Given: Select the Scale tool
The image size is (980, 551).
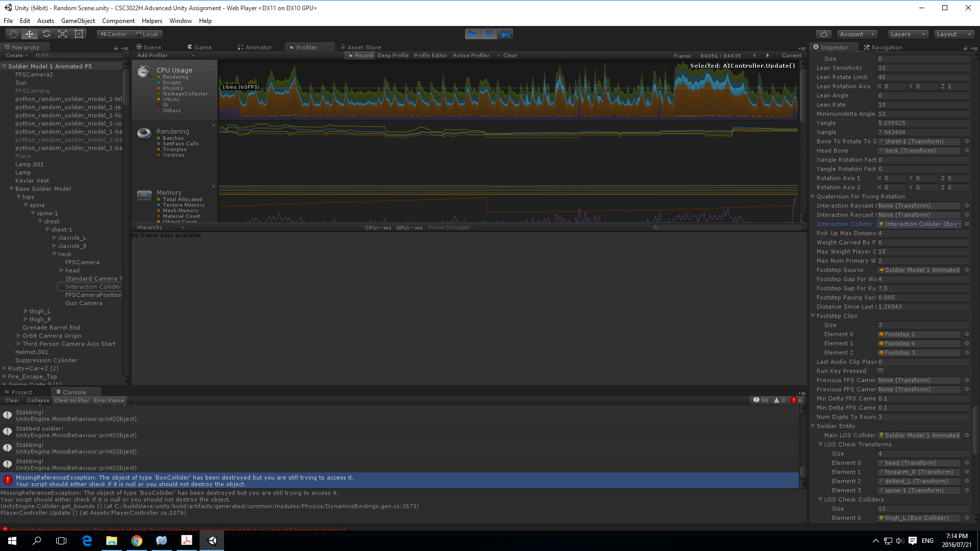Looking at the screenshot, I should pyautogui.click(x=62, y=34).
